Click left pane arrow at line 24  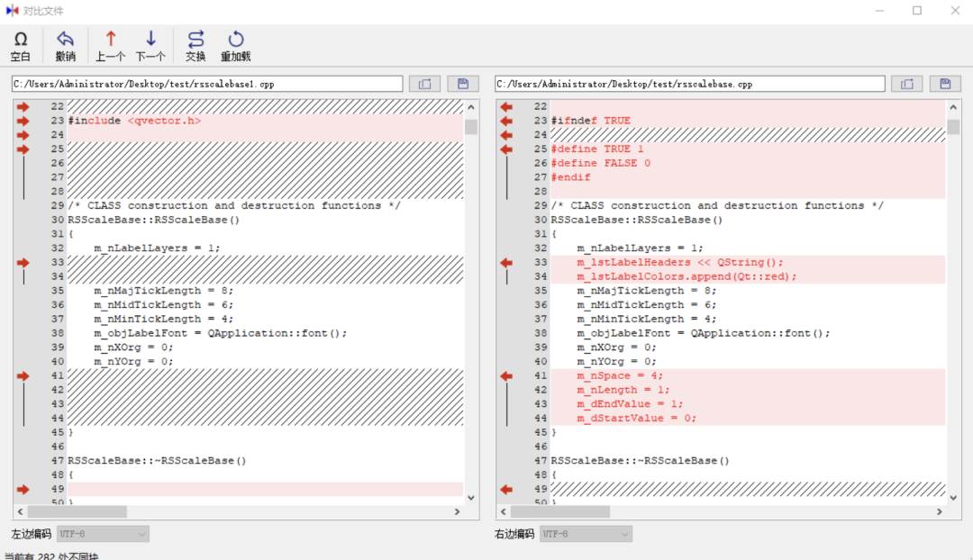pos(23,135)
